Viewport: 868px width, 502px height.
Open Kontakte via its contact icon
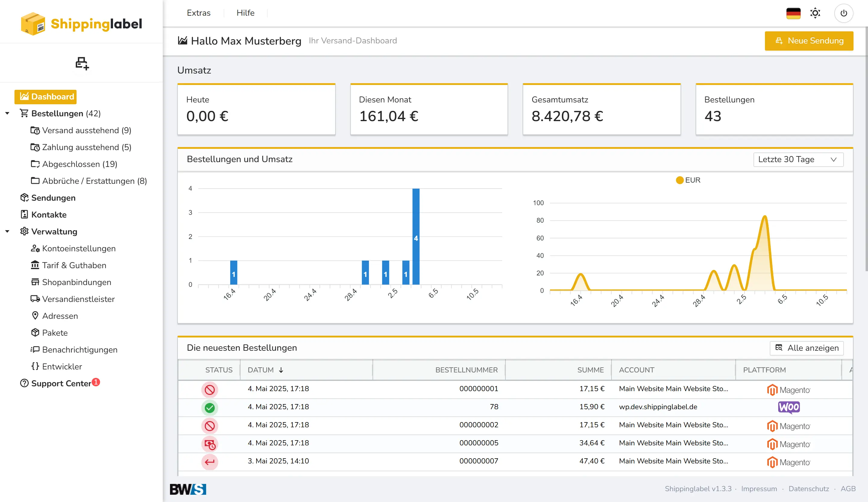pos(24,215)
